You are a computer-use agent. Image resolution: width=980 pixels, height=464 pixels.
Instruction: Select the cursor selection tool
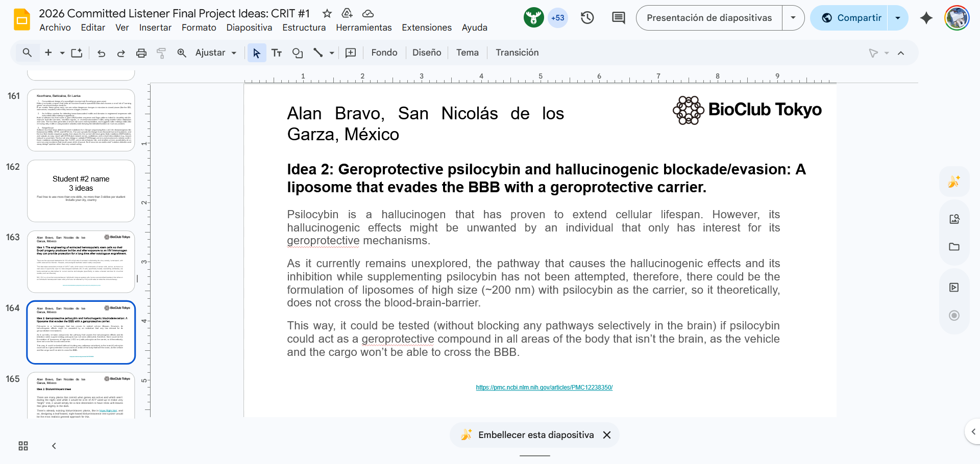pyautogui.click(x=257, y=53)
